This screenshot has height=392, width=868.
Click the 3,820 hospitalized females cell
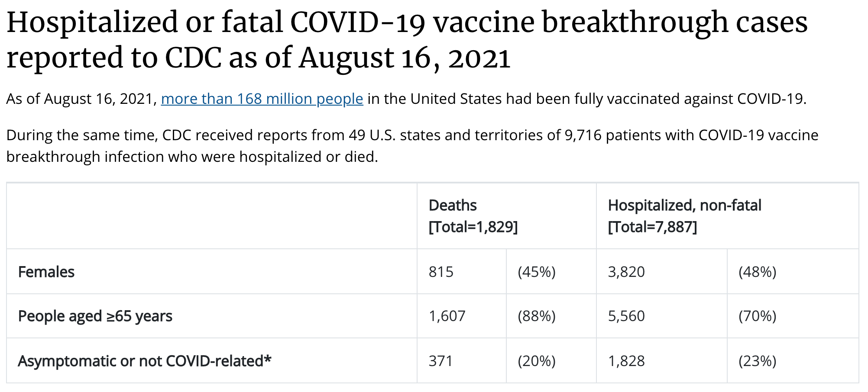(626, 272)
